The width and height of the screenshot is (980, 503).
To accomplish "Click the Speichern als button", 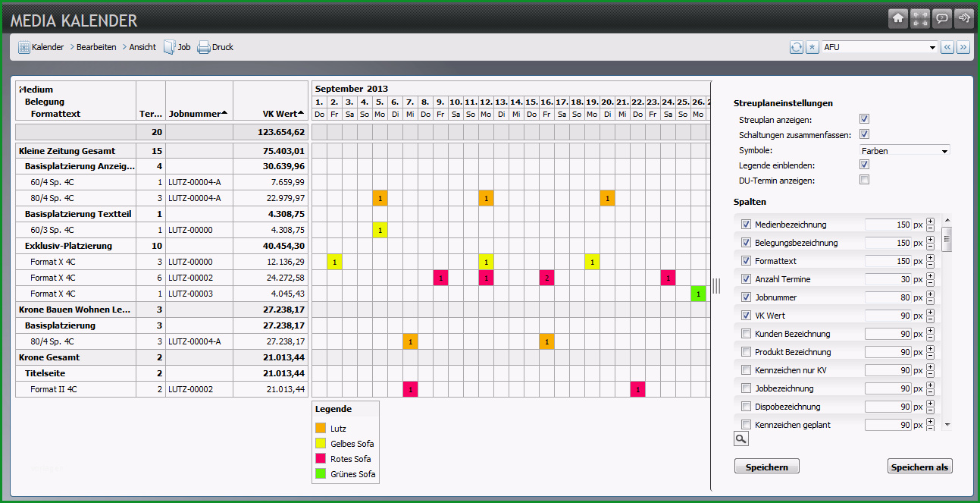I will pos(919,467).
